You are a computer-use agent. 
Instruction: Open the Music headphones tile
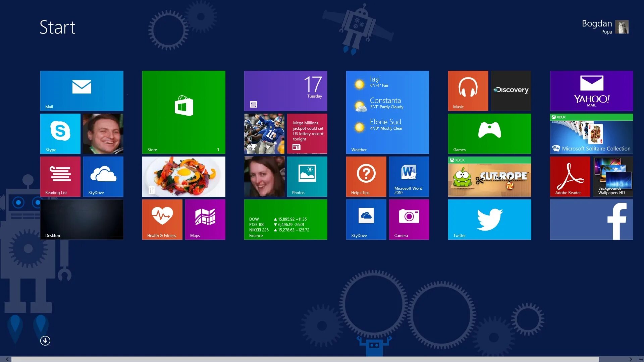pyautogui.click(x=468, y=90)
